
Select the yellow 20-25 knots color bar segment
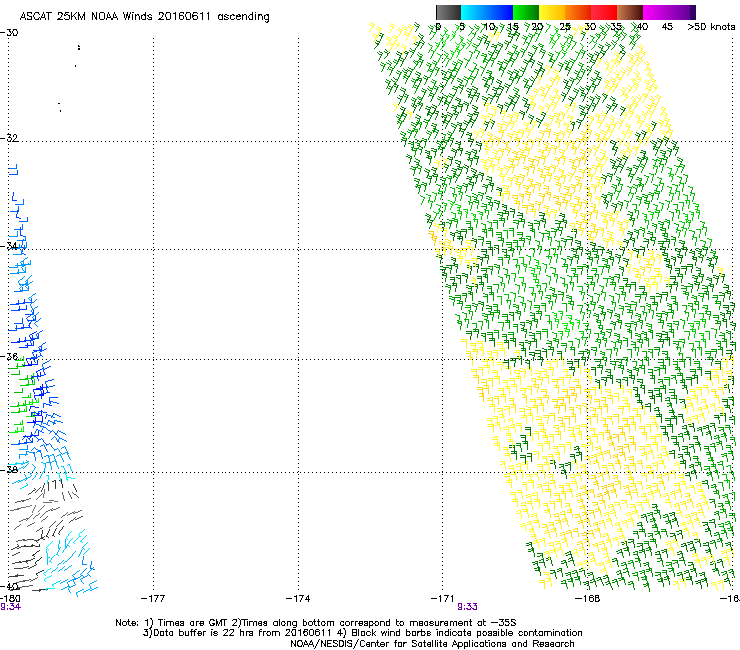[552, 12]
